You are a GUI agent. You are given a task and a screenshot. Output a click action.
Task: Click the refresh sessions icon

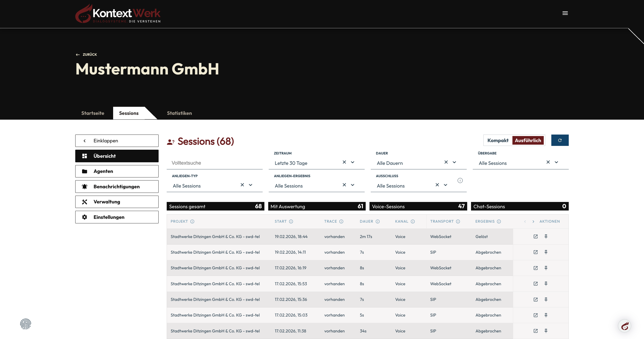click(x=560, y=140)
